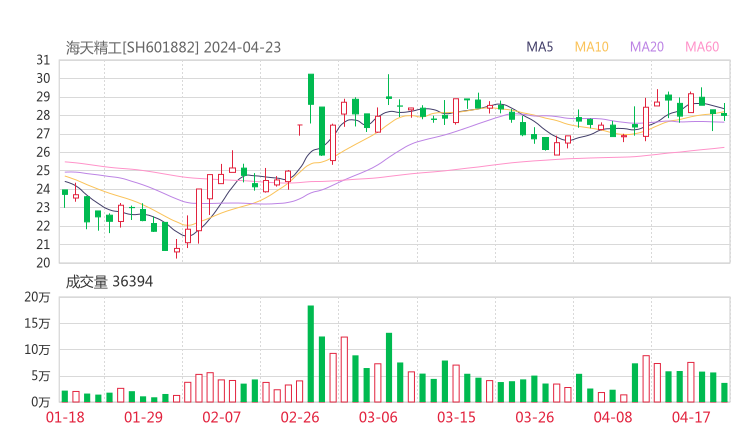Click the 5万 volume axis label
The width and height of the screenshot is (740, 440).
pos(41,376)
